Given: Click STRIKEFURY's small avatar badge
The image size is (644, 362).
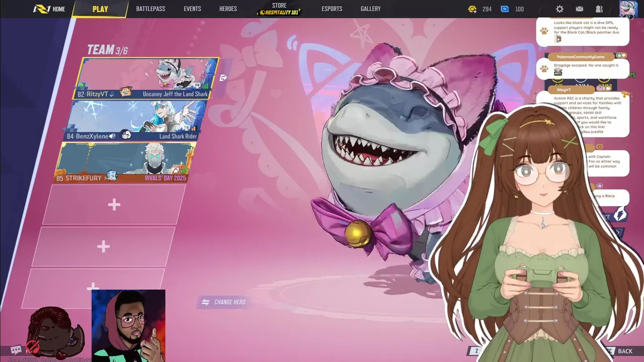Looking at the screenshot, I should (x=111, y=175).
